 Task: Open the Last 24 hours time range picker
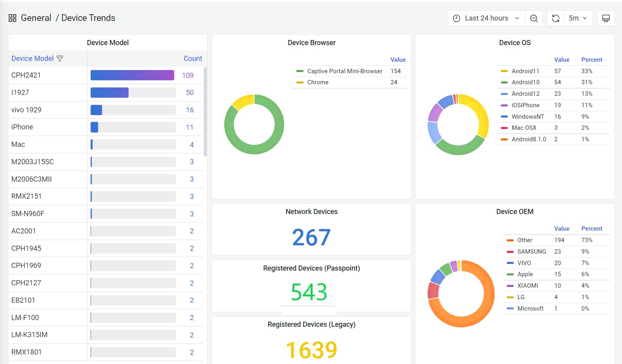[x=487, y=18]
